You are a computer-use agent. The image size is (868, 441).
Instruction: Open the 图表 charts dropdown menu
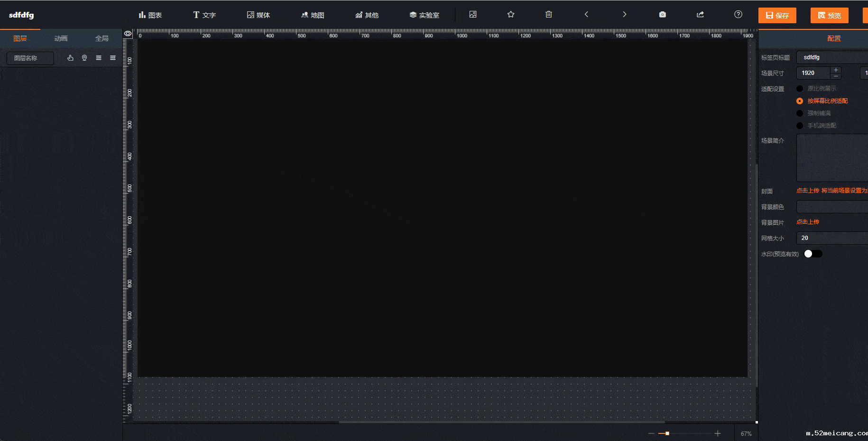pyautogui.click(x=150, y=15)
